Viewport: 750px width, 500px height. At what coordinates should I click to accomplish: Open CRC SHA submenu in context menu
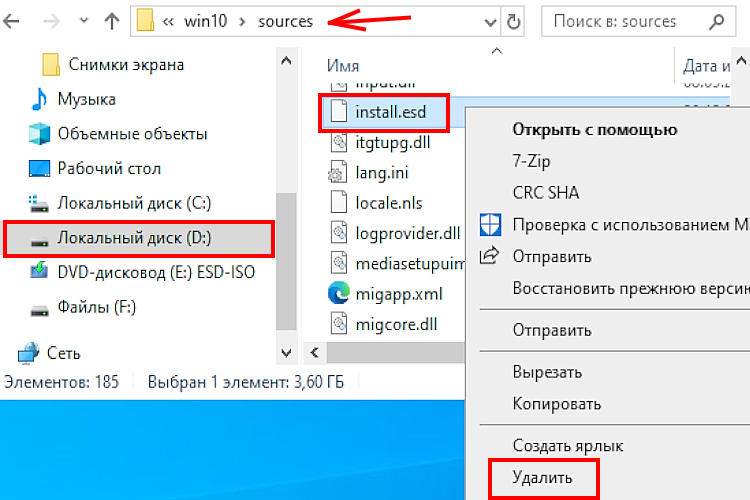click(546, 193)
